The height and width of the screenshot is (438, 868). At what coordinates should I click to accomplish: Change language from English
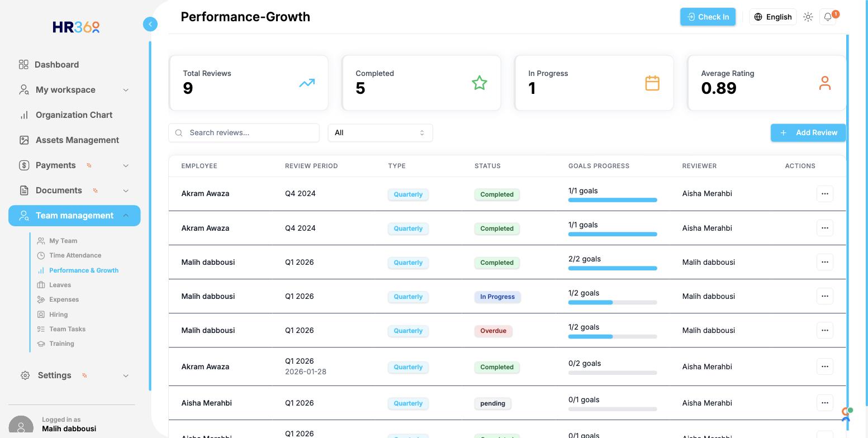(772, 17)
